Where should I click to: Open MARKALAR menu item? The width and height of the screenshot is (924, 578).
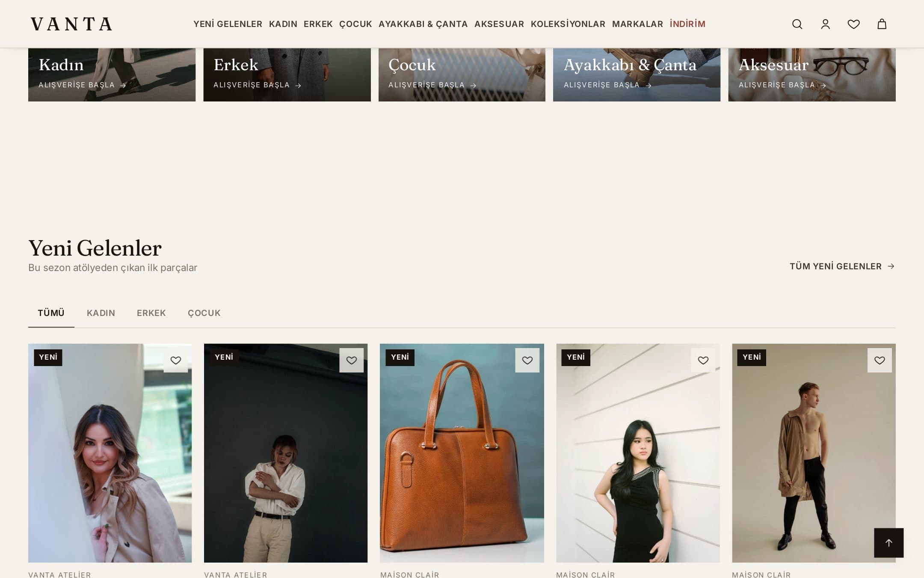pyautogui.click(x=637, y=24)
